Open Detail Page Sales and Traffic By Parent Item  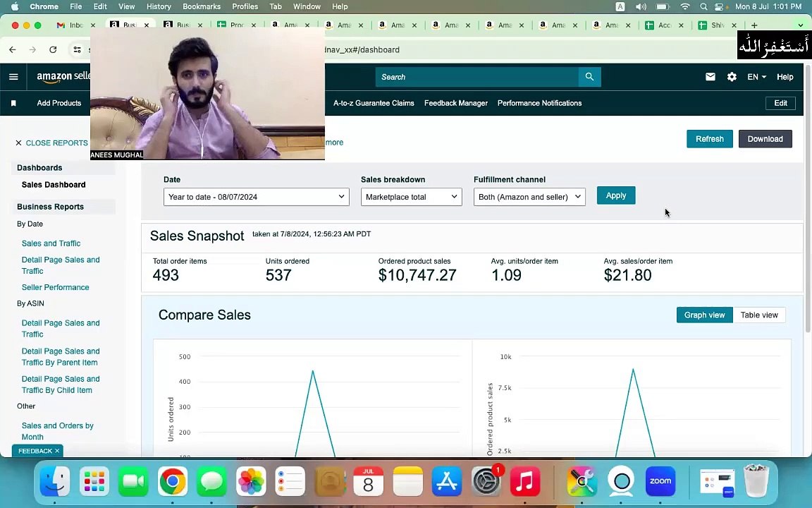pos(61,356)
